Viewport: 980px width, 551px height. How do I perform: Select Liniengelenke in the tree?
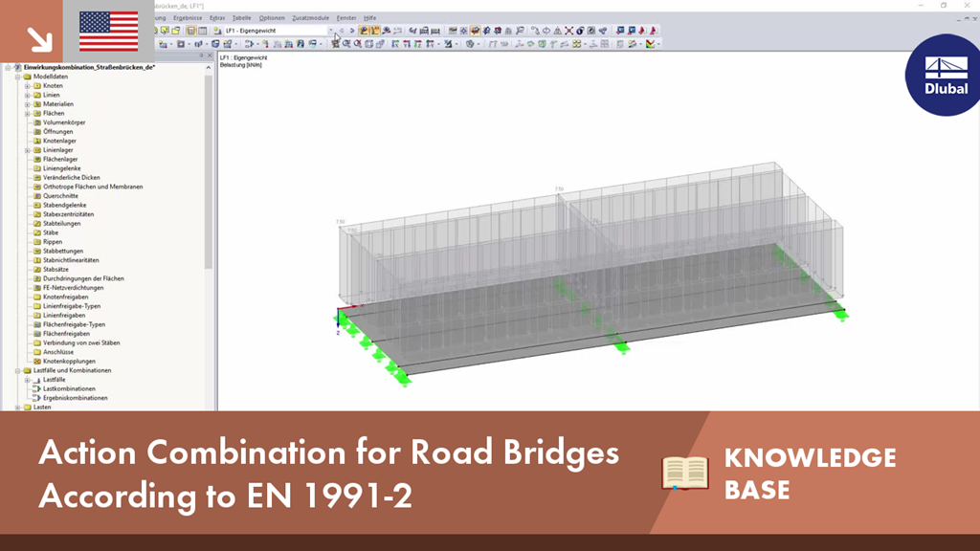point(61,168)
